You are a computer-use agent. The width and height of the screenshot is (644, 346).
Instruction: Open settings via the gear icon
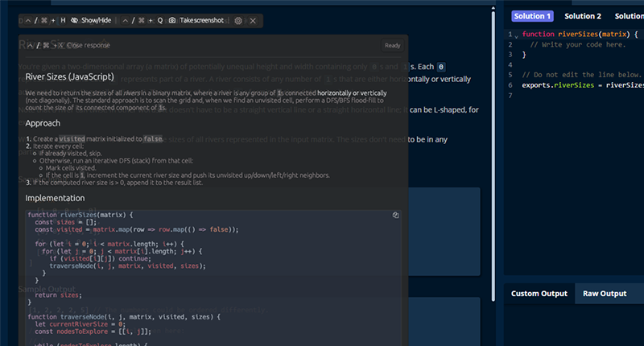pyautogui.click(x=238, y=20)
